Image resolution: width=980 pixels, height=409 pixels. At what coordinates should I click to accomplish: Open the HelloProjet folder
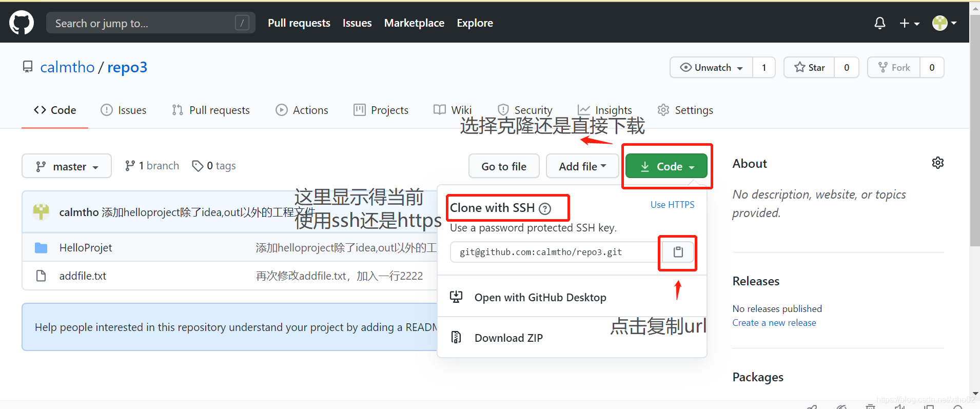click(x=86, y=248)
